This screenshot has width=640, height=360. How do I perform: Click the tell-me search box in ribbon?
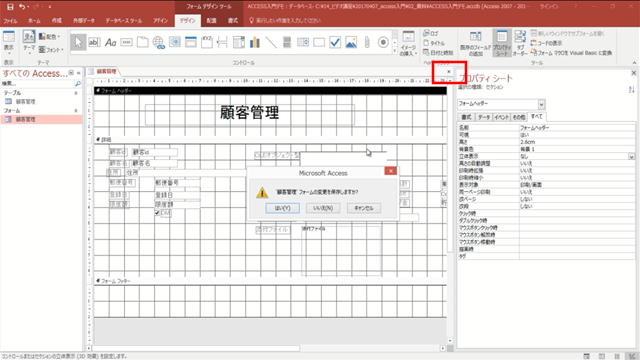(286, 20)
